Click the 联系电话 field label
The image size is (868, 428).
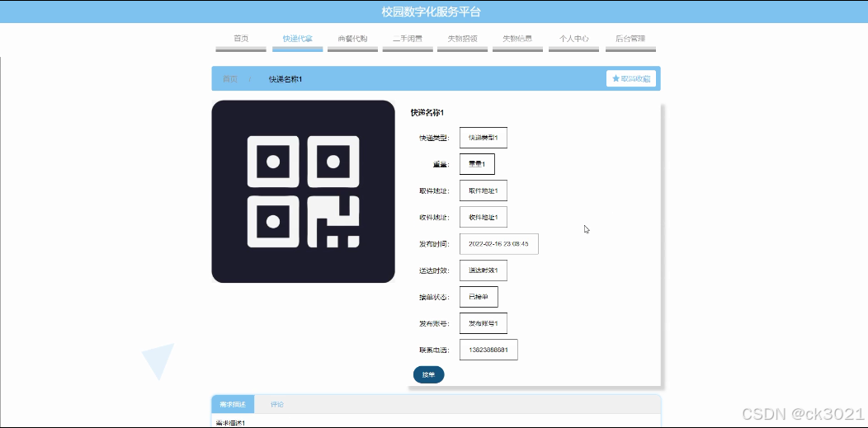[x=434, y=350]
